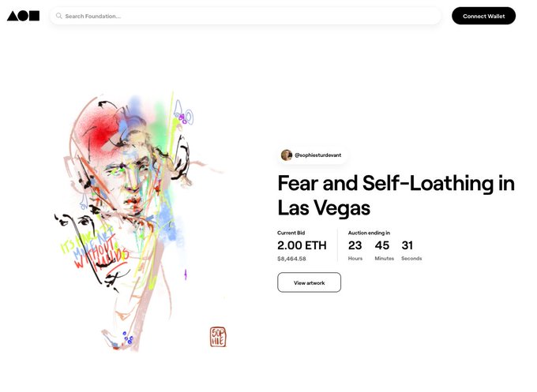
Task: Open the featured artwork image
Action: pos(141,221)
